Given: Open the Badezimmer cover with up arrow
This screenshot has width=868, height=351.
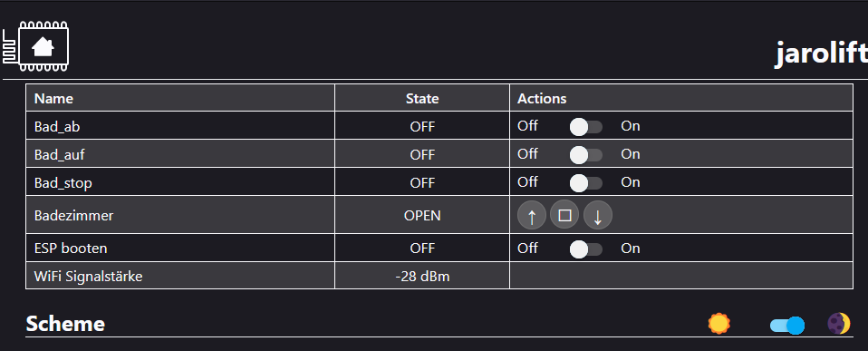Looking at the screenshot, I should 532,215.
